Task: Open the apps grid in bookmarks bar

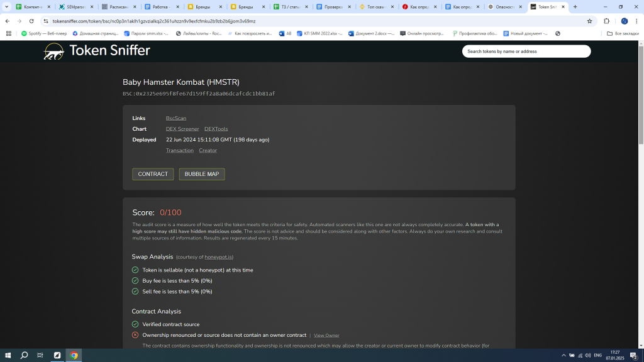Action: click(x=9, y=34)
